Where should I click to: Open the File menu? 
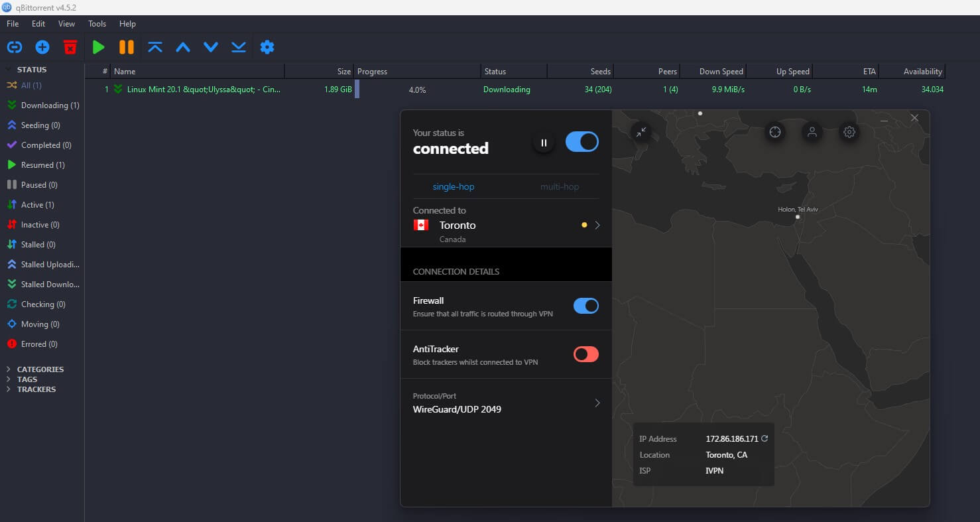point(13,24)
